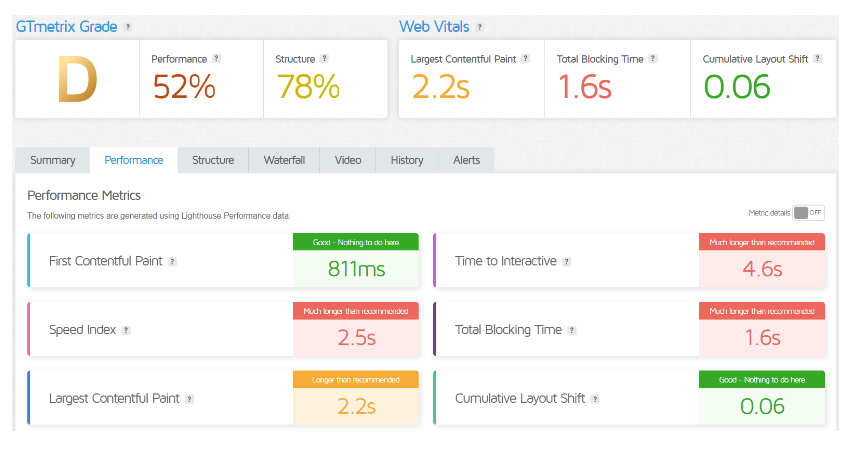The height and width of the screenshot is (453, 847).
Task: Click help icon next to GTmetrix Grade
Action: 127,27
